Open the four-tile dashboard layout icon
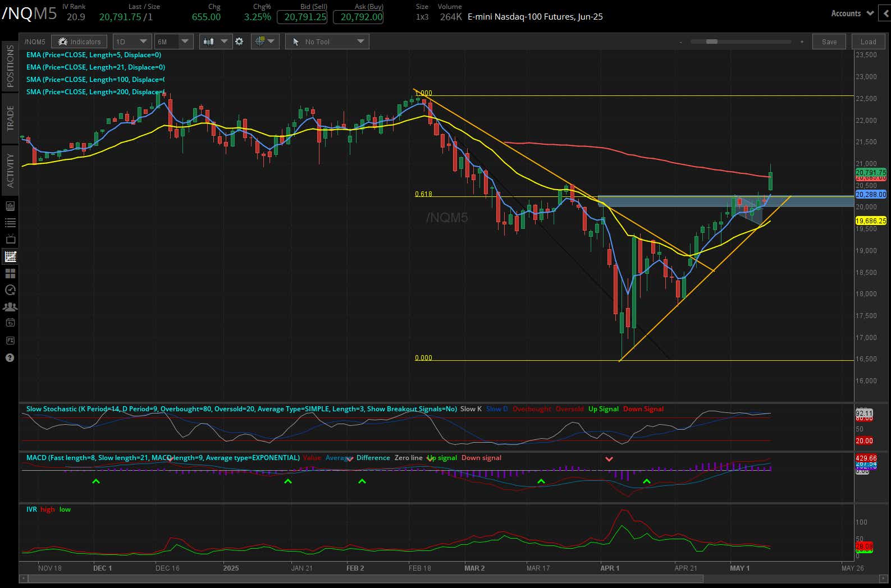This screenshot has width=891, height=588. point(10,273)
